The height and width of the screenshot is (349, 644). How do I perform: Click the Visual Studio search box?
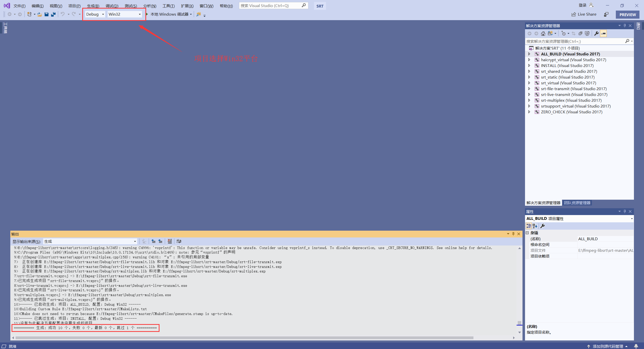click(x=269, y=5)
